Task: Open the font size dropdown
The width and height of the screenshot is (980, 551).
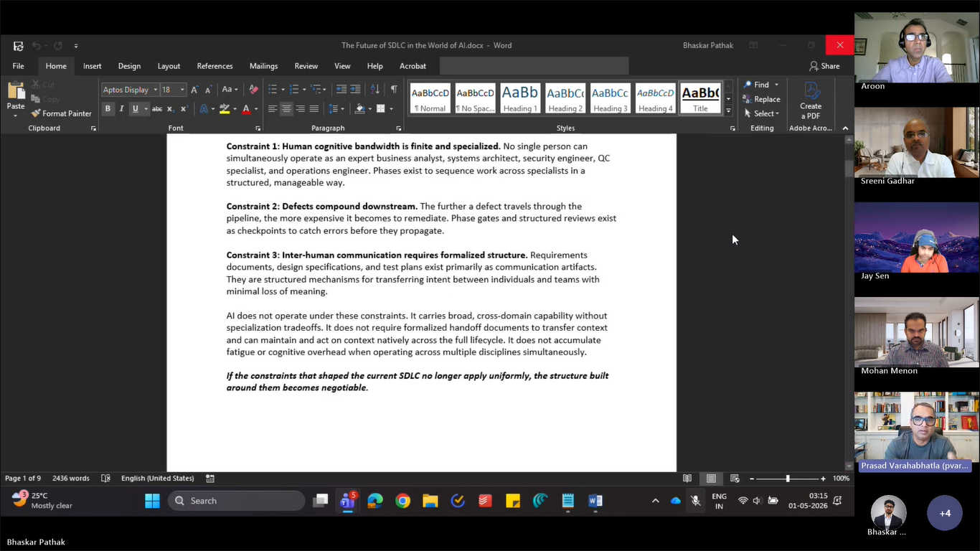Action: point(182,90)
